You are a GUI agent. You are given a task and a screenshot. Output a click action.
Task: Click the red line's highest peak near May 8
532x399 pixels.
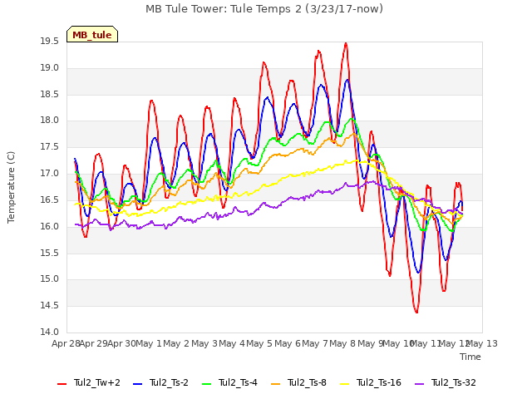(346, 43)
